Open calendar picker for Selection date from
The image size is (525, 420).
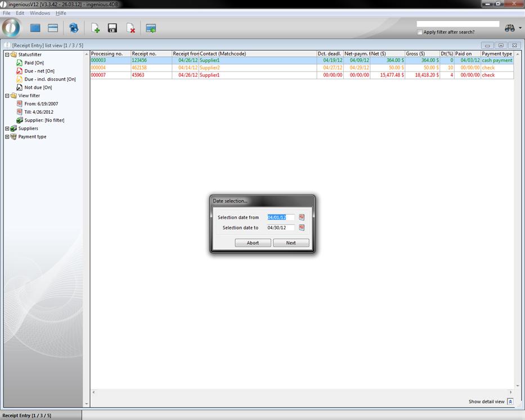point(302,217)
